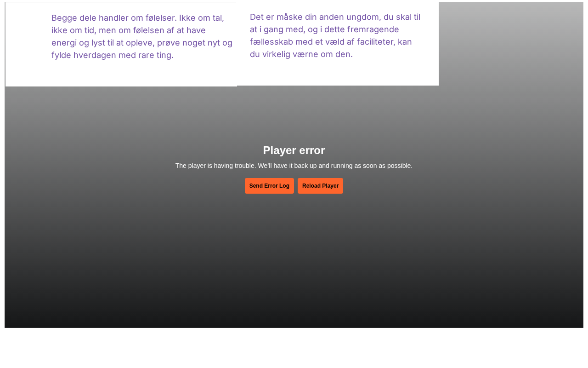Click the line starting 'at i gang med, og i dette'

[x=324, y=29]
